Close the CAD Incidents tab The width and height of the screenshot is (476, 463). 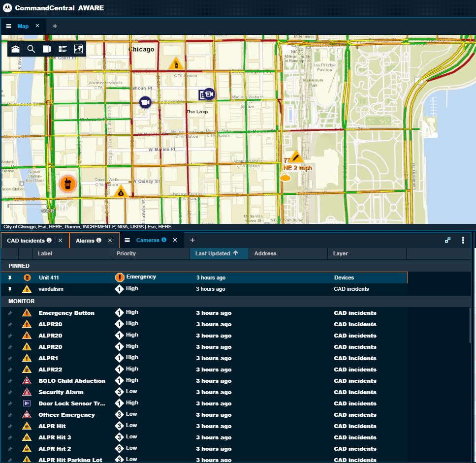point(60,240)
